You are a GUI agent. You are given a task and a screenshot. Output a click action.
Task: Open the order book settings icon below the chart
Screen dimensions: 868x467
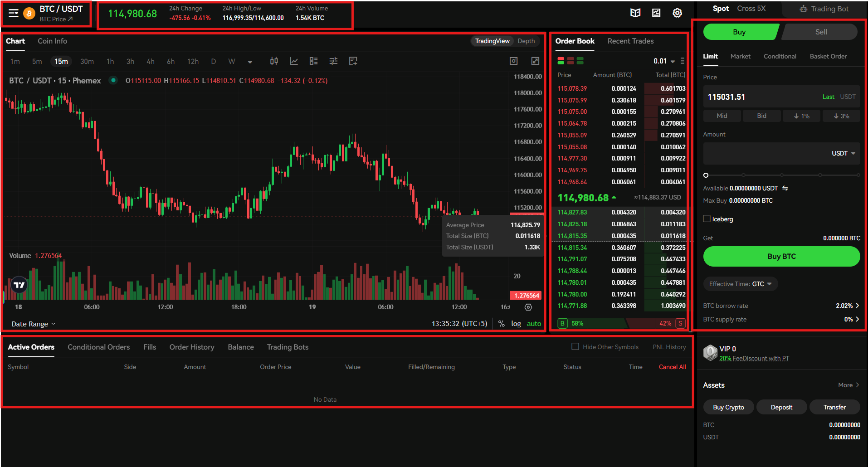[683, 61]
